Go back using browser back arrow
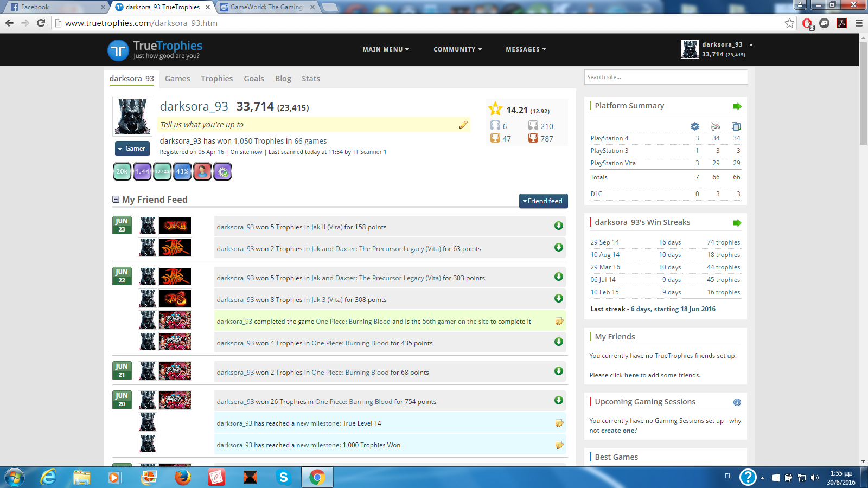Viewport: 868px width, 488px height. (x=9, y=23)
